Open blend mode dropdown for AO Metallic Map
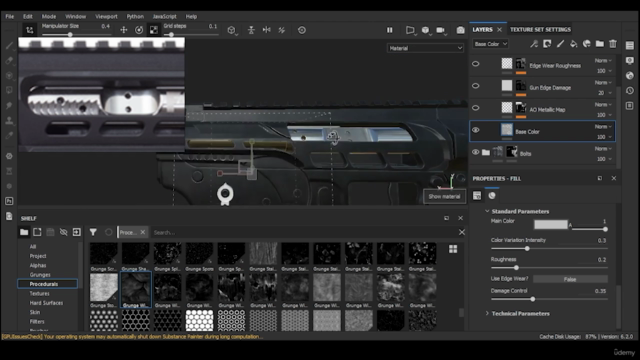Viewport: 640px width, 360px height. 603,104
